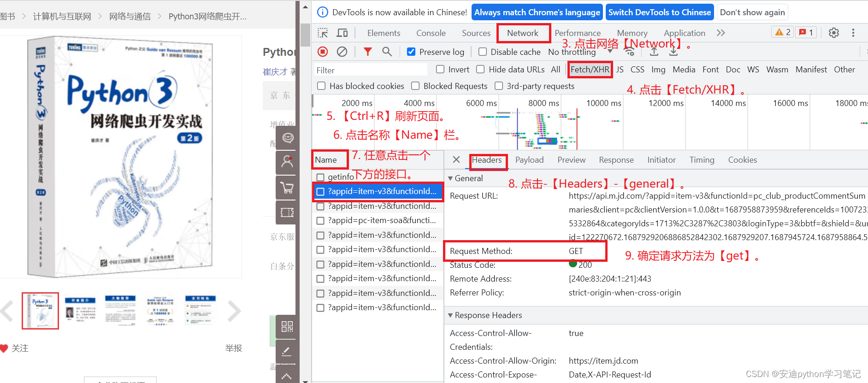Open the No throttling dropdown
Screen dimensions: 868x383
pos(581,52)
